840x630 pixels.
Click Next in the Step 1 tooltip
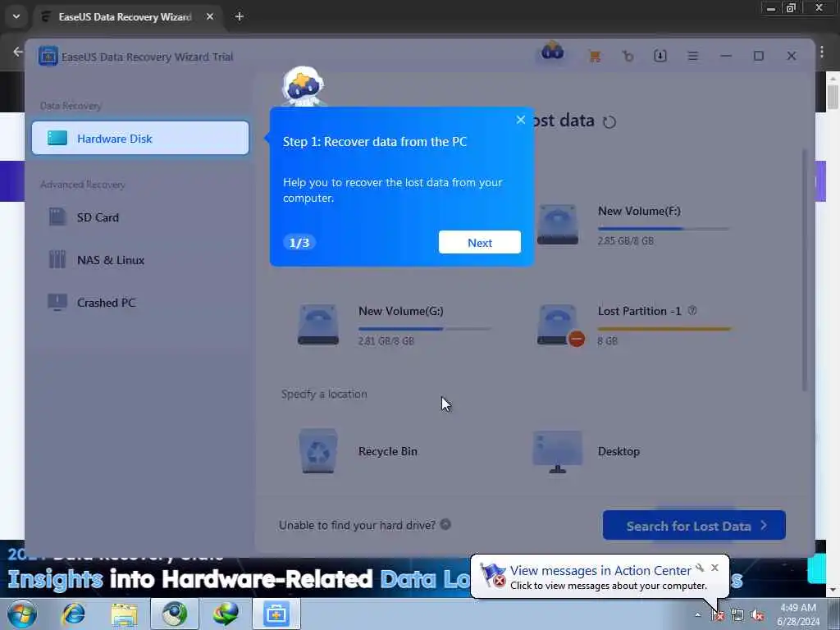479,242
